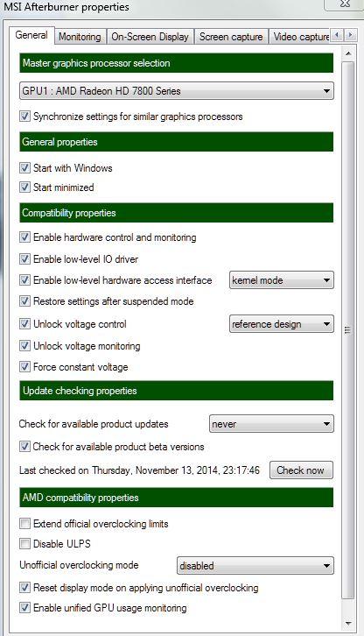Go to the Screen capture tab
The width and height of the screenshot is (364, 636).
pos(231,37)
